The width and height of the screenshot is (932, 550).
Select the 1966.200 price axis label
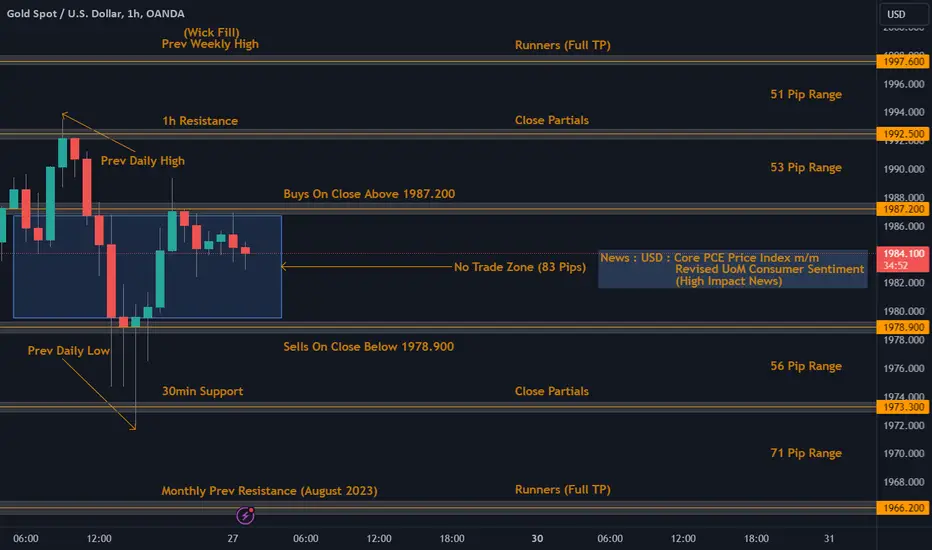[902, 508]
